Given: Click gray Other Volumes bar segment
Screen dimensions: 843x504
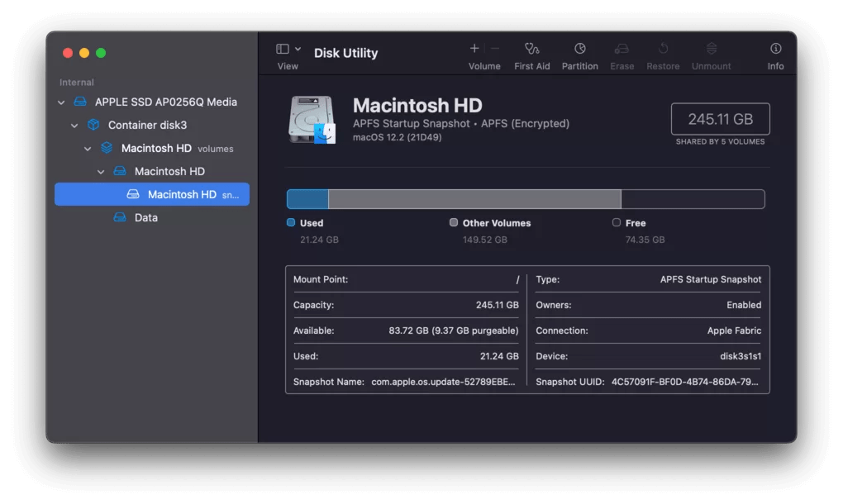Looking at the screenshot, I should tap(474, 199).
